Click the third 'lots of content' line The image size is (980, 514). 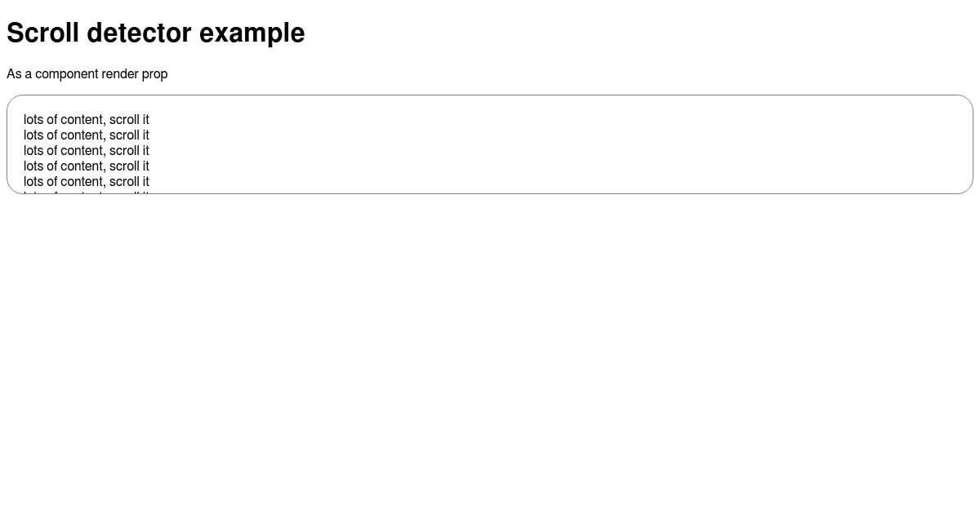coord(87,151)
